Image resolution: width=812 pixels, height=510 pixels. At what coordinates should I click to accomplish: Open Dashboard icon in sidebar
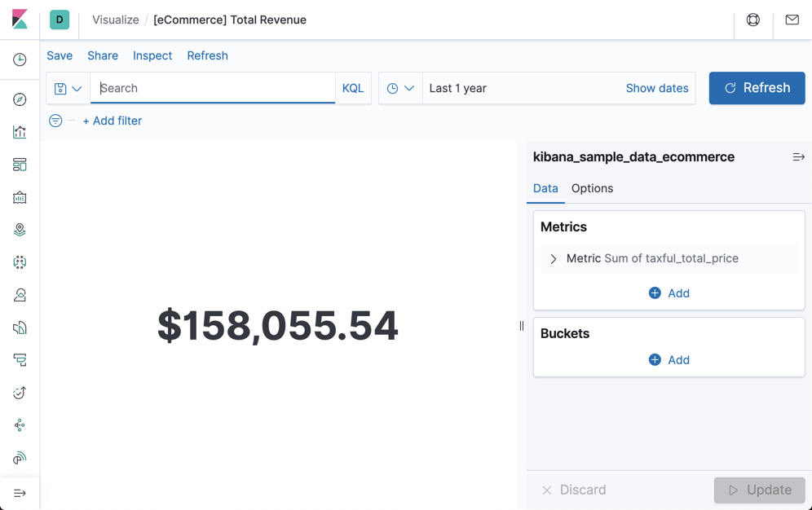pos(20,165)
